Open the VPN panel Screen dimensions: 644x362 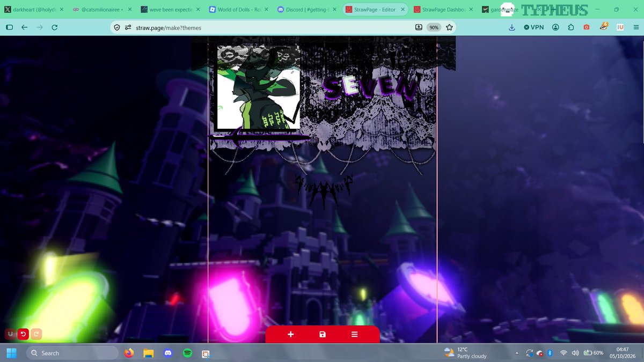click(x=533, y=27)
